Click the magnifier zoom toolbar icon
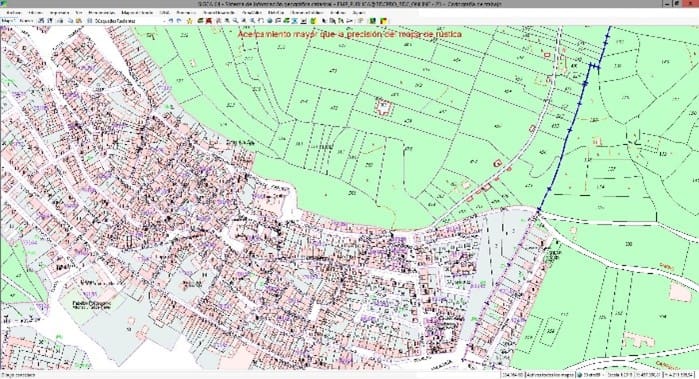Image resolution: width=699 pixels, height=379 pixels. coord(236,21)
